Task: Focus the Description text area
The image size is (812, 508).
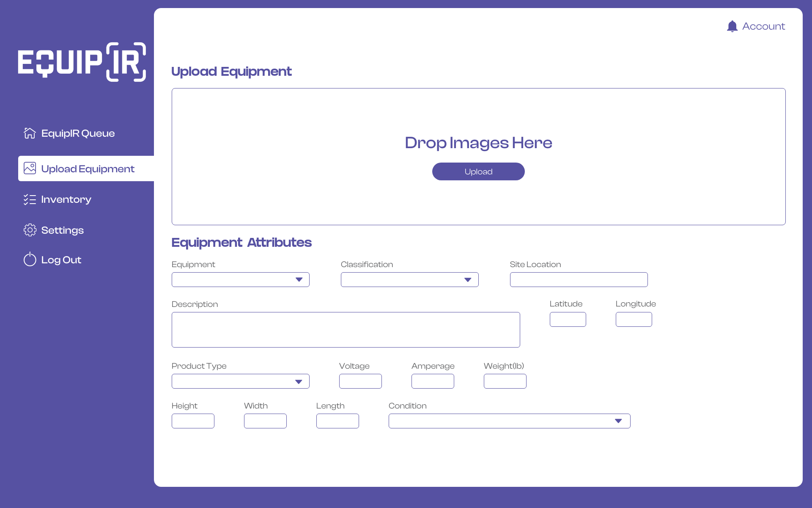Action: tap(346, 330)
